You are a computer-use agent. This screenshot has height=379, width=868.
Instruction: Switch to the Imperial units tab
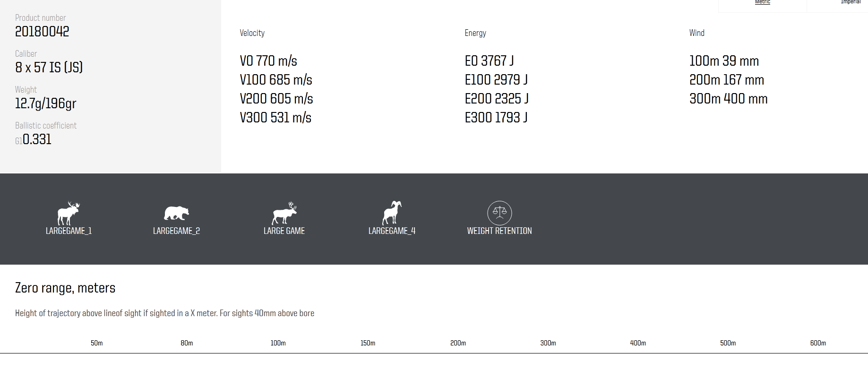850,3
